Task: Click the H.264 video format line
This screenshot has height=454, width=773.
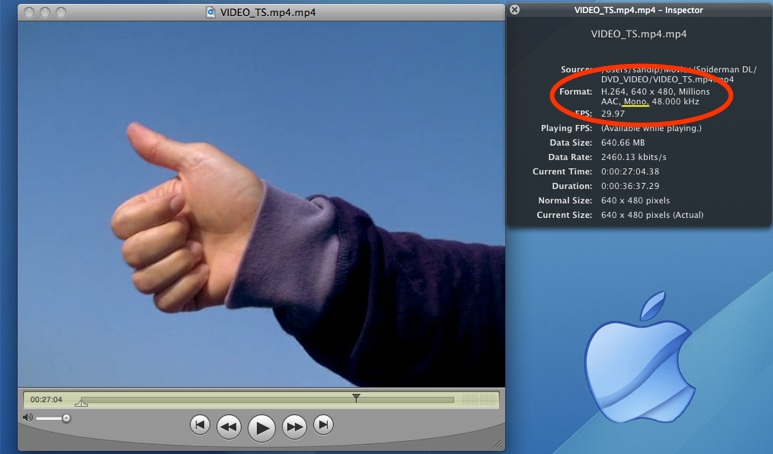Action: [655, 91]
